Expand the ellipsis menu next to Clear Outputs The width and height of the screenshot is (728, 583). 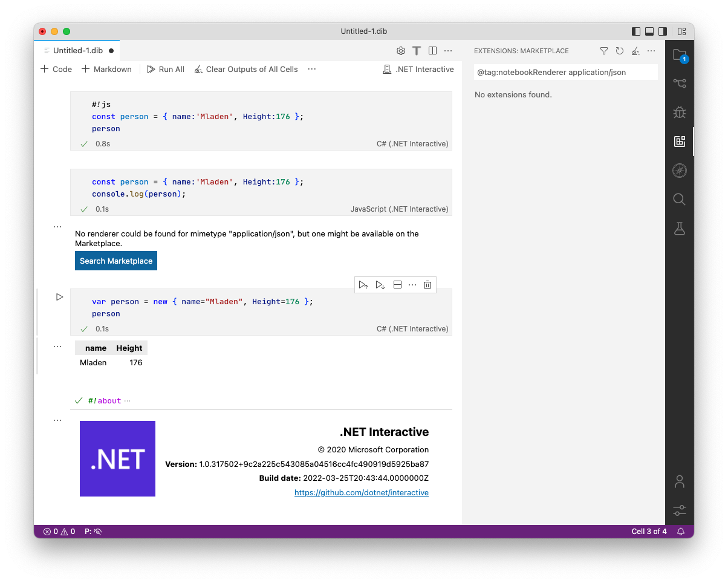311,69
